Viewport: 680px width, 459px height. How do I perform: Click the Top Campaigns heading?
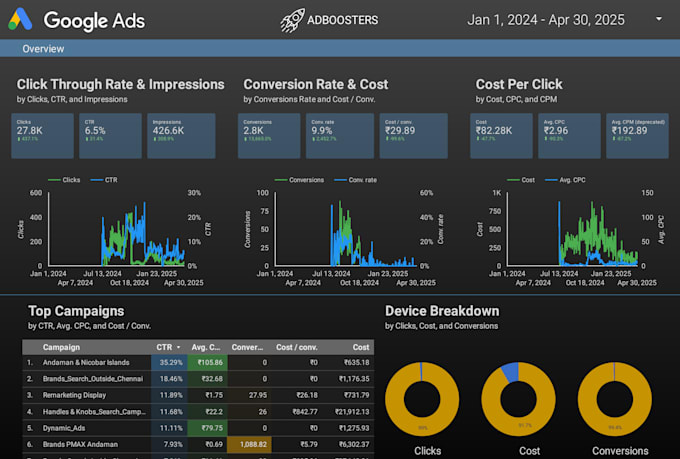76,311
